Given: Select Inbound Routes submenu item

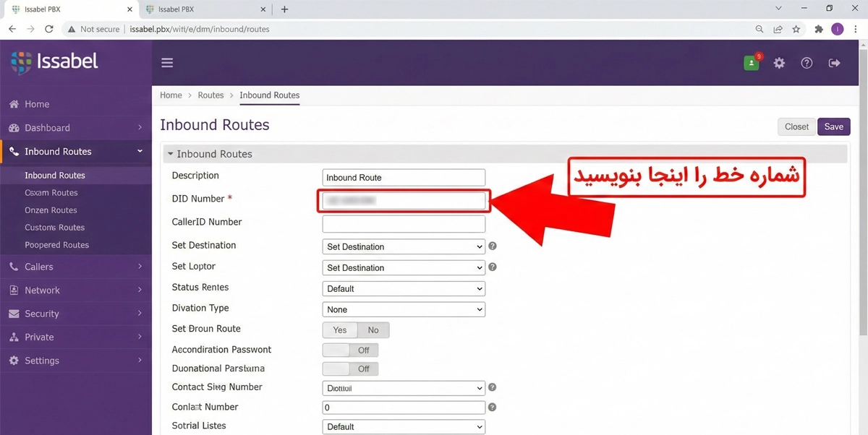Looking at the screenshot, I should [55, 176].
